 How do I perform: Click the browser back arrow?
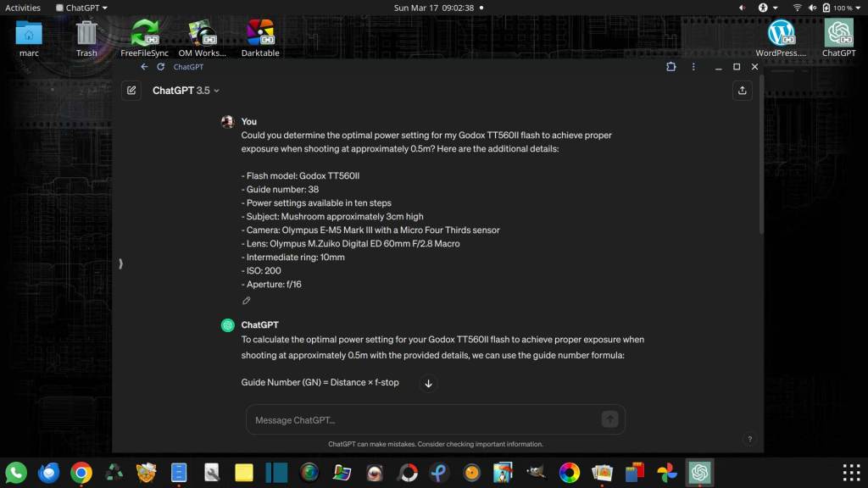[x=144, y=66]
